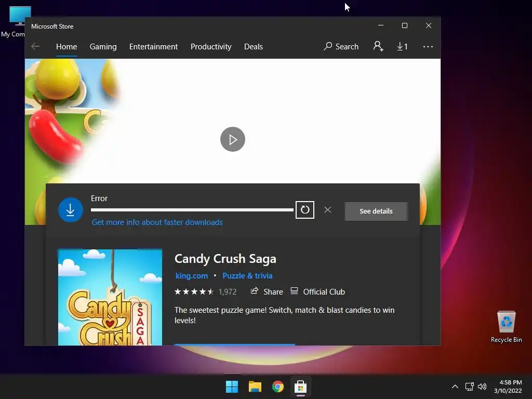Open Google Chrome from taskbar
The width and height of the screenshot is (532, 399).
[x=278, y=387]
